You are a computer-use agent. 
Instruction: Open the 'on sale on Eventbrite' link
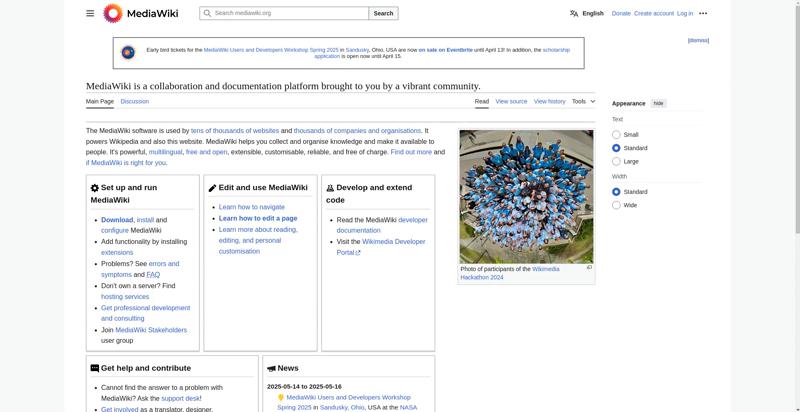pyautogui.click(x=445, y=50)
